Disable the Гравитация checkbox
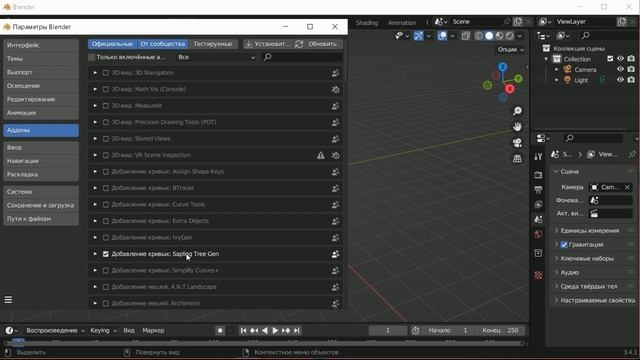Image resolution: width=640 pixels, height=360 pixels. pos(564,245)
